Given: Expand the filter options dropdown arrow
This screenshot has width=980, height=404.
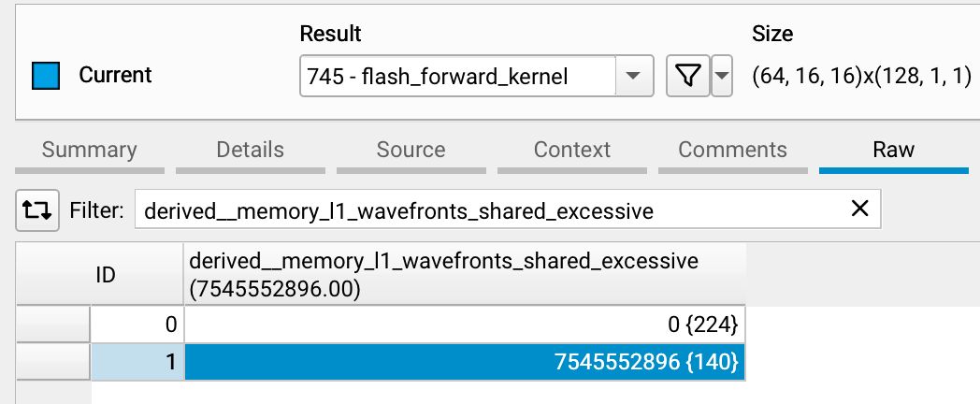Looking at the screenshot, I should [x=721, y=77].
